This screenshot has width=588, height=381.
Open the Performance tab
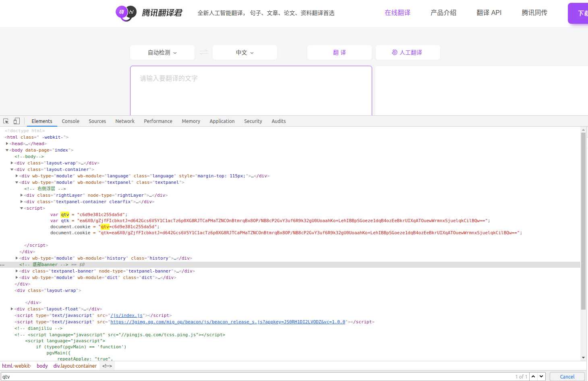coord(158,121)
